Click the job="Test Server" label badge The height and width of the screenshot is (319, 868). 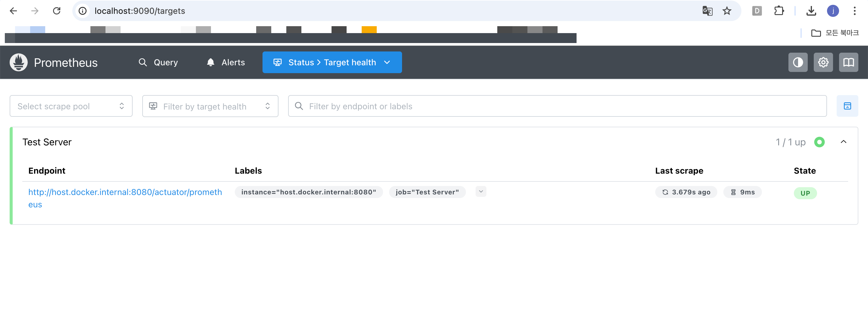click(427, 192)
